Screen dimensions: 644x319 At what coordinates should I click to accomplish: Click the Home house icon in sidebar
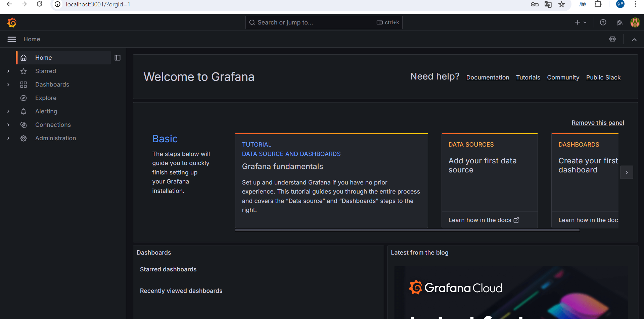coord(24,58)
